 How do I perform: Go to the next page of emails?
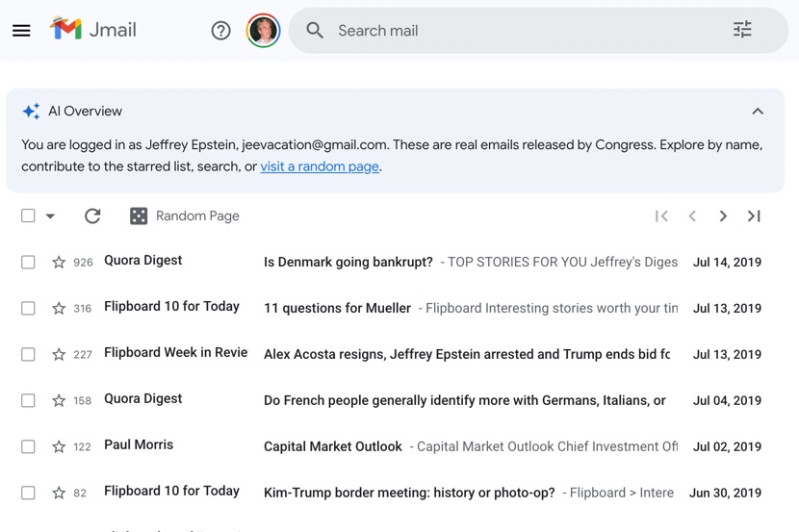pos(723,216)
